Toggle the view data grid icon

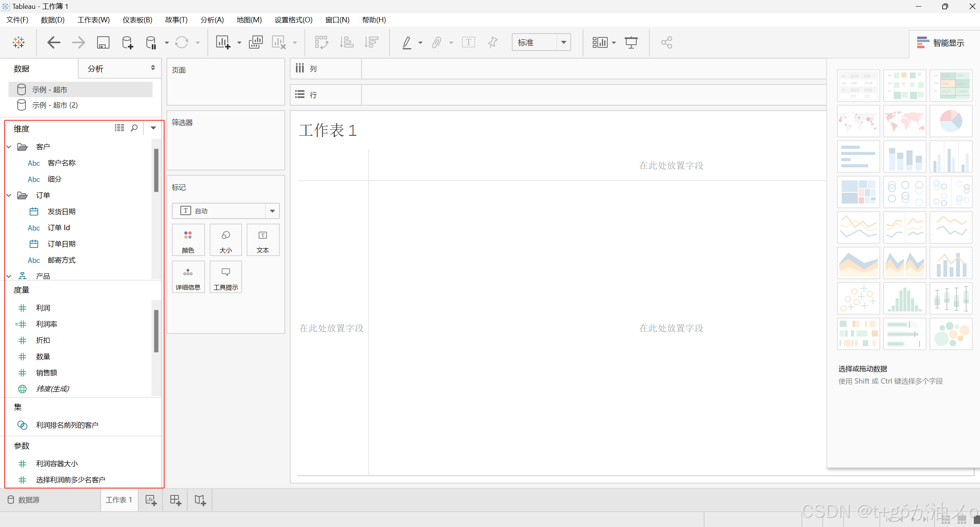coord(119,128)
